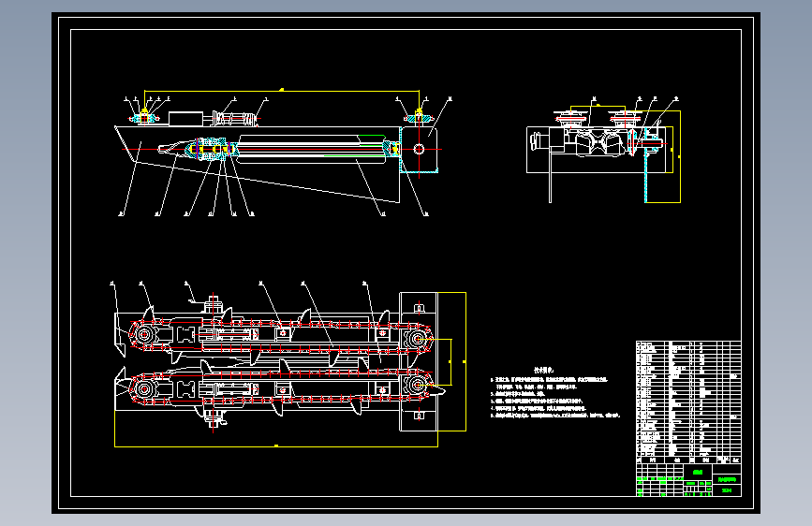Click the upper right sprocket in the bottom chain view
The image size is (812, 526).
point(416,340)
